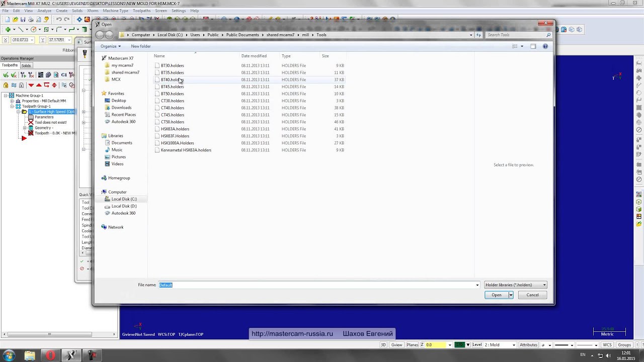This screenshot has width=644, height=362.
Task: Click the red up-arrow move insert icon
Action: pos(39,85)
